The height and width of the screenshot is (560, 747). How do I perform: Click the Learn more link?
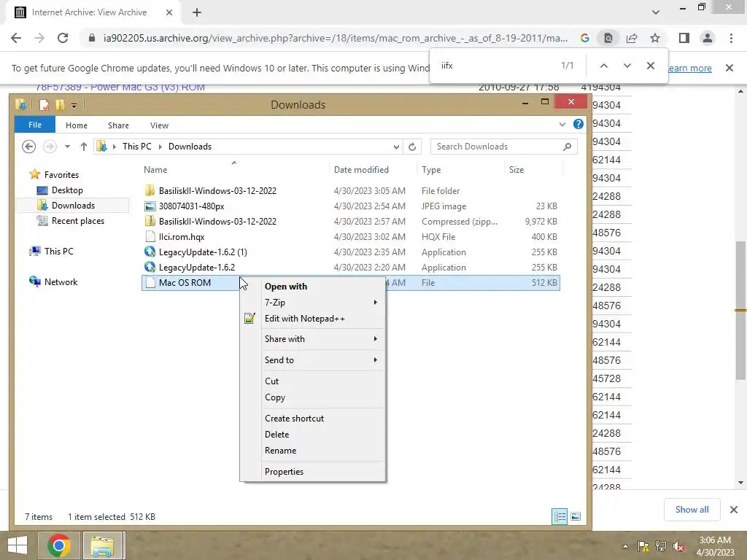point(689,68)
